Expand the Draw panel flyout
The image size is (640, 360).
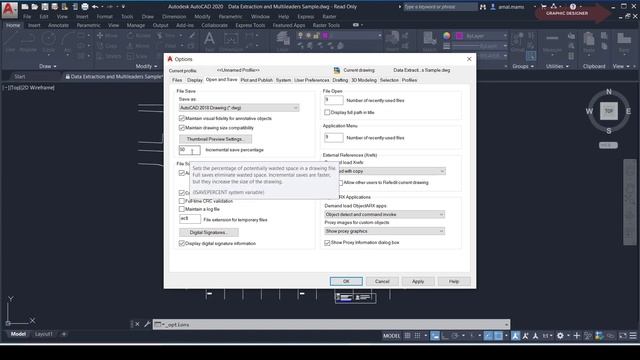(48, 66)
